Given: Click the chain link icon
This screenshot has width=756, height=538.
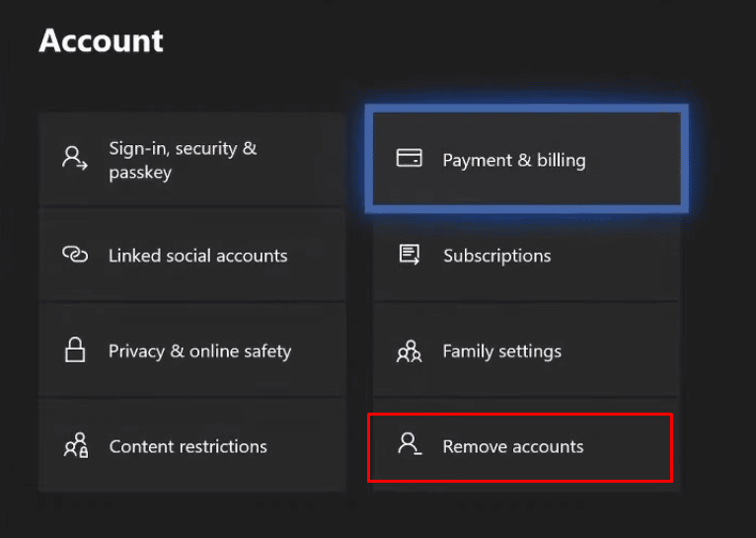Looking at the screenshot, I should point(75,255).
